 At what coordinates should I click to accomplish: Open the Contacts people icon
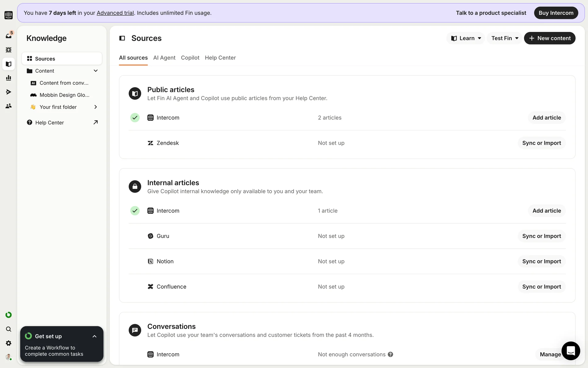(9, 106)
